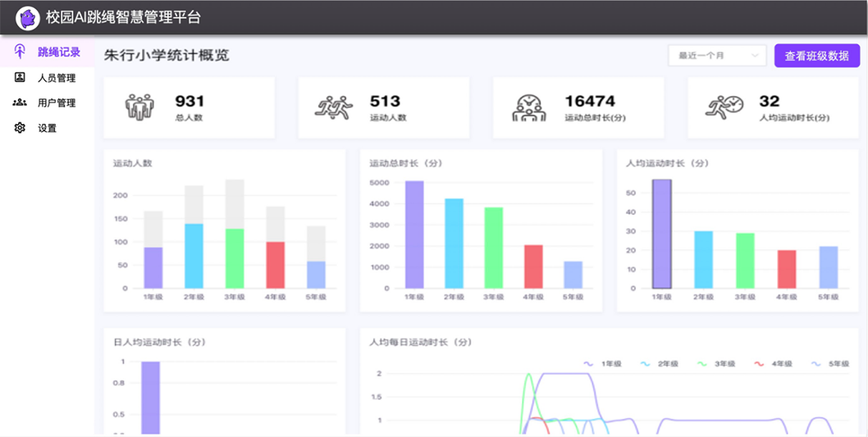Click 校园AI跳绳智慧管理平台 header title

click(x=123, y=18)
